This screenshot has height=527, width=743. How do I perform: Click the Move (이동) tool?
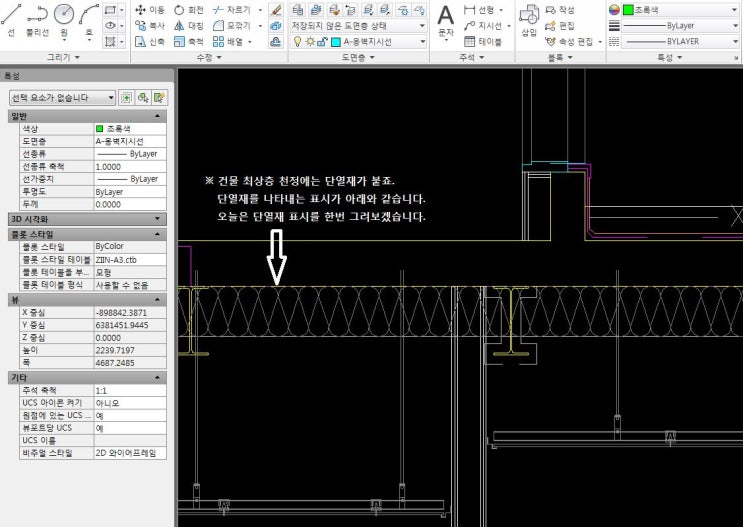tap(150, 10)
